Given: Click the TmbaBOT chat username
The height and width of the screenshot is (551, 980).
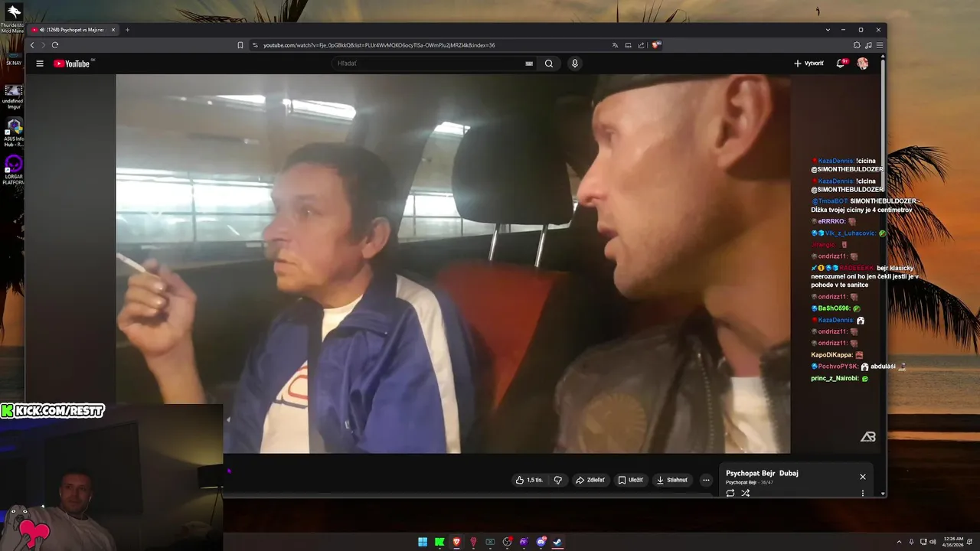Looking at the screenshot, I should [829, 201].
